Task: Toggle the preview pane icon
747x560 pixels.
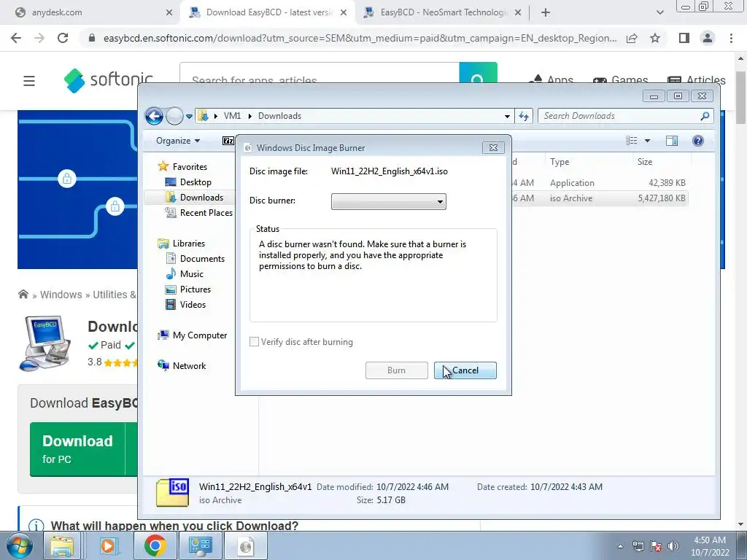Action: [672, 141]
